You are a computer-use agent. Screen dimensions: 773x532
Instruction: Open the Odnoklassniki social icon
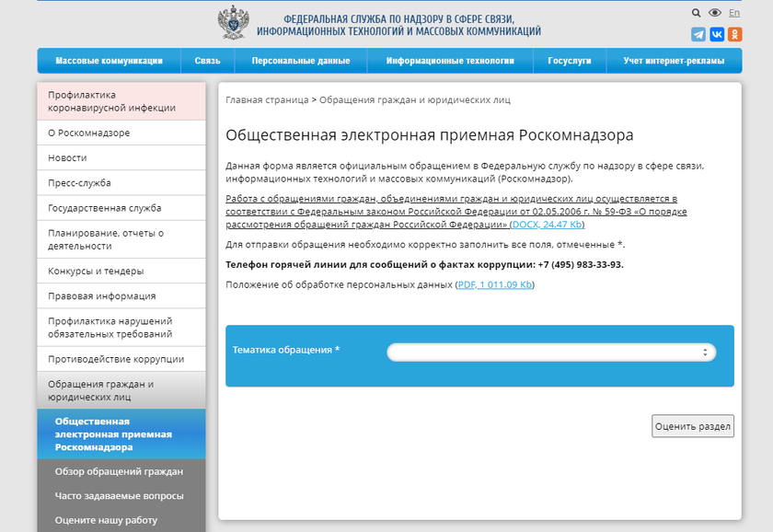point(734,34)
